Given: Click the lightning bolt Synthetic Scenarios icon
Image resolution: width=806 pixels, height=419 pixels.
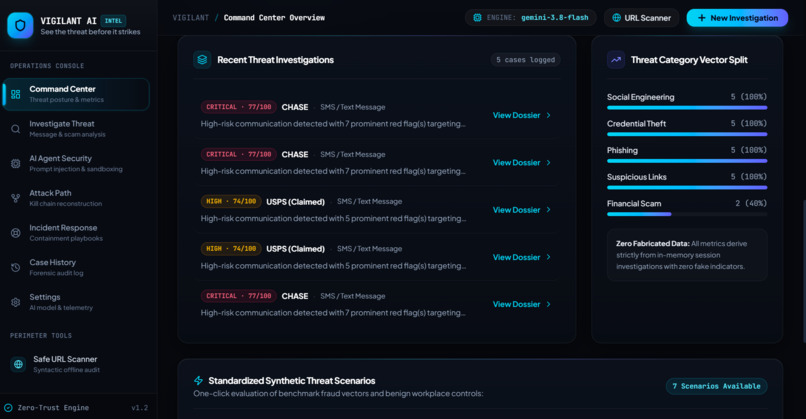Looking at the screenshot, I should (x=198, y=380).
